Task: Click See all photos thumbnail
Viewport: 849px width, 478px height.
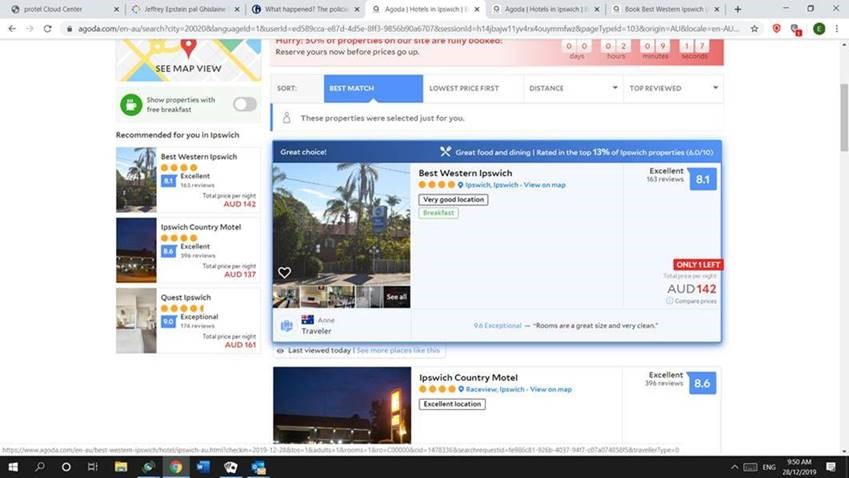Action: pyautogui.click(x=396, y=297)
